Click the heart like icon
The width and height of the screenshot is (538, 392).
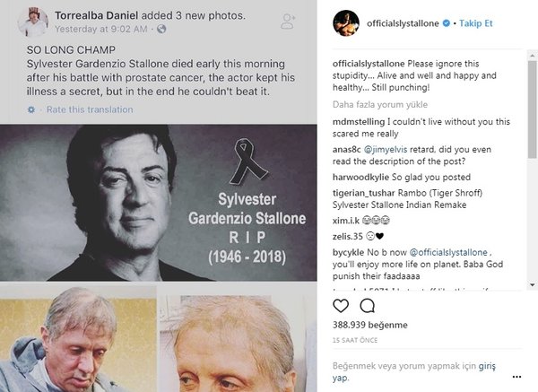(x=342, y=306)
